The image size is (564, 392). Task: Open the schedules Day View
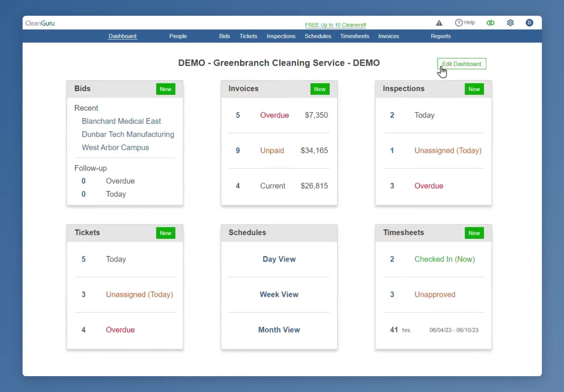pyautogui.click(x=279, y=259)
